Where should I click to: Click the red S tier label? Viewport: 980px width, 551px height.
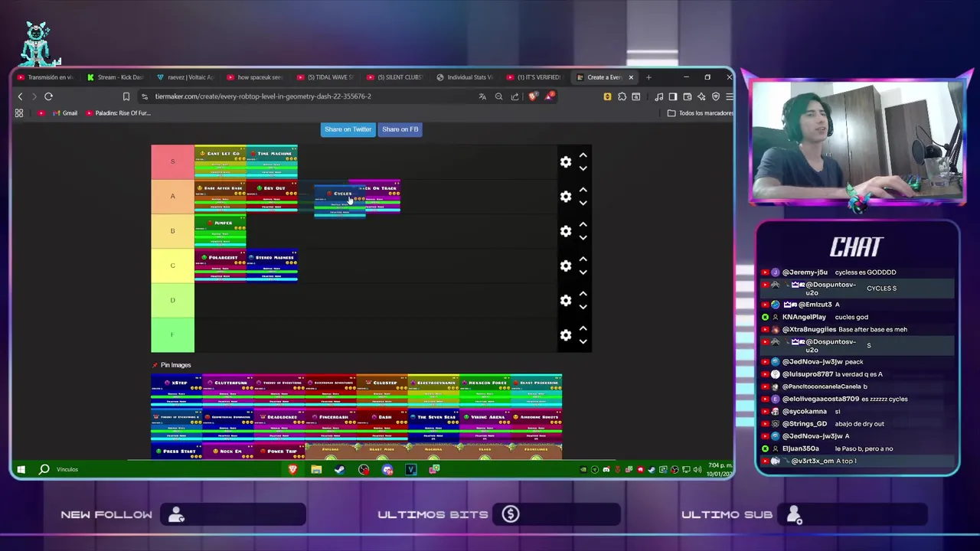click(x=172, y=161)
